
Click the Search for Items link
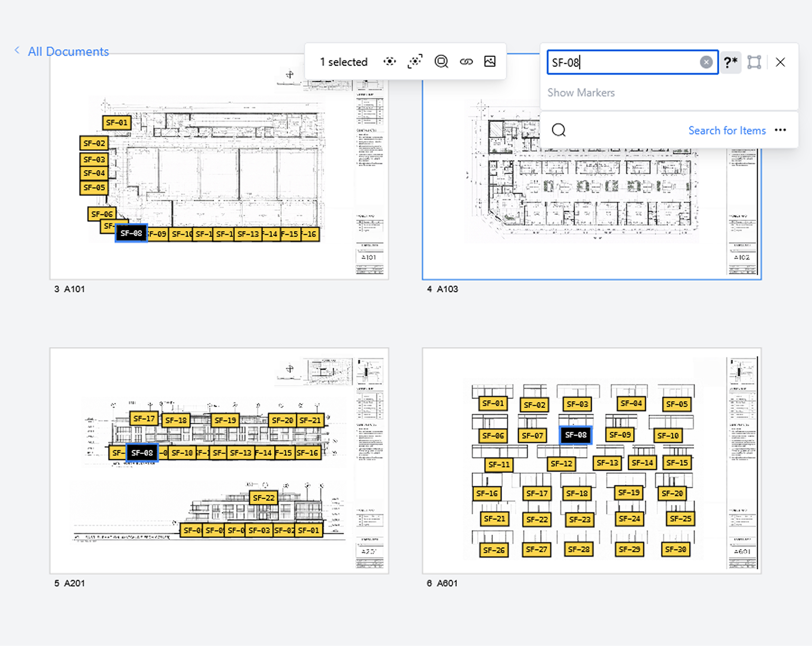tap(727, 130)
